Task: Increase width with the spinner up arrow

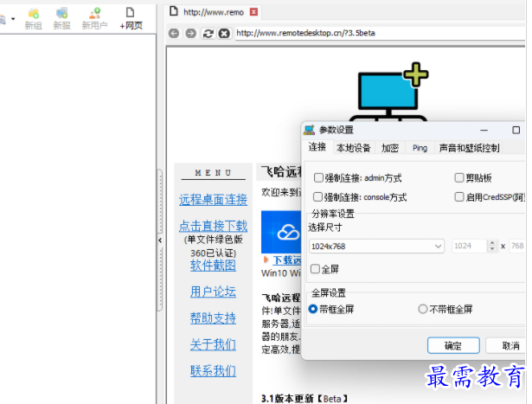Action: point(492,243)
